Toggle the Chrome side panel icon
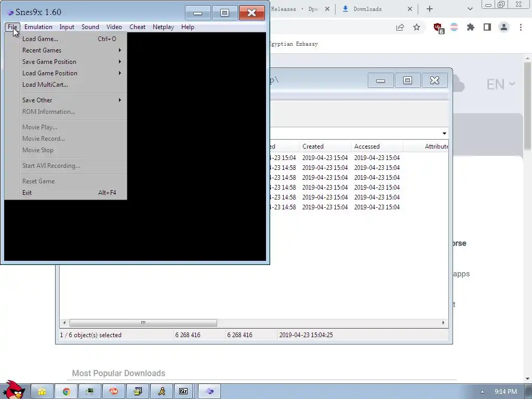The width and height of the screenshot is (532, 399). 487,28
